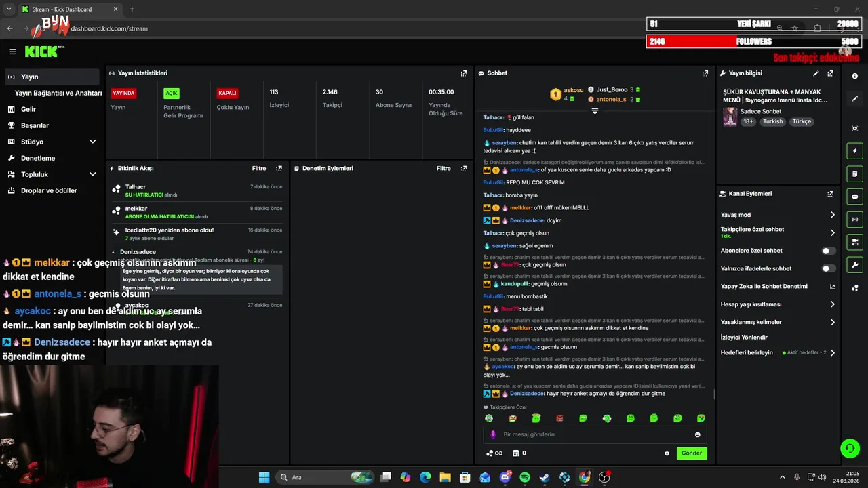868x488 pixels.
Task: Click the Ara taskbar search box
Action: [326, 477]
